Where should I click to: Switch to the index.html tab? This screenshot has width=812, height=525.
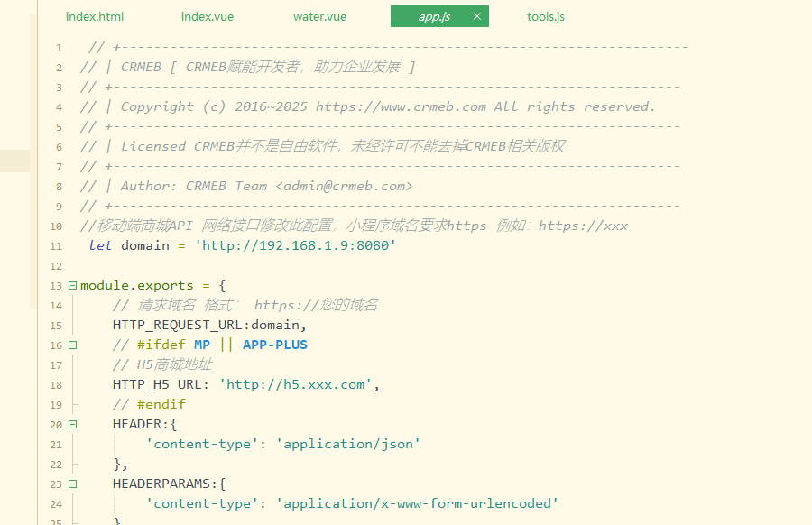click(x=95, y=16)
